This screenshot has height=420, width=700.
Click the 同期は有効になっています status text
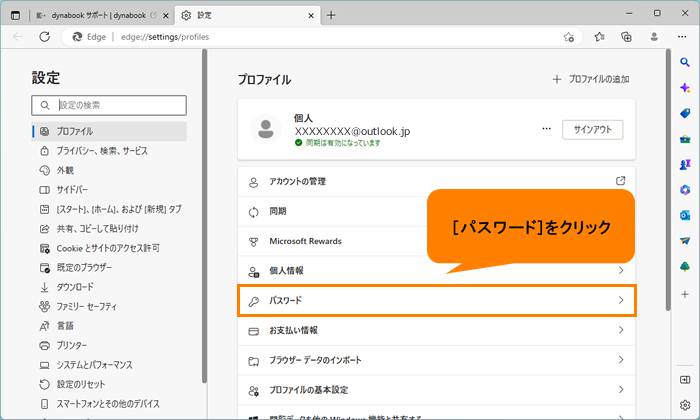tap(343, 143)
